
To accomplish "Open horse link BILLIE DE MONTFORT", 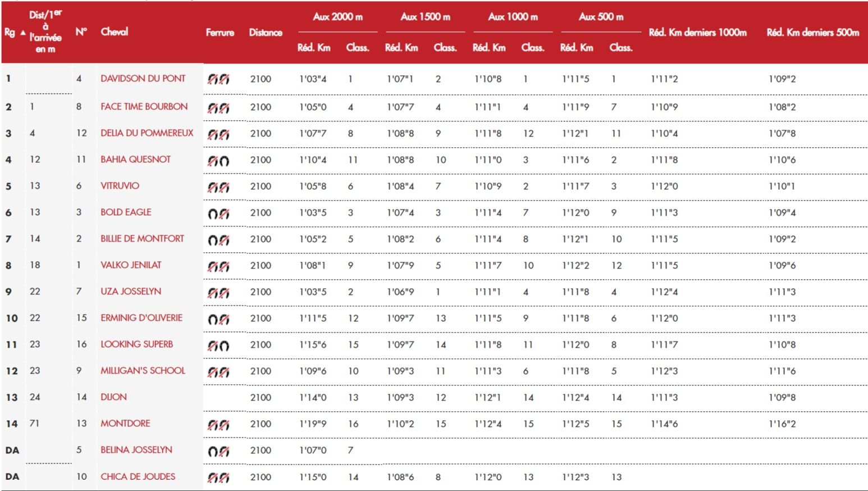I will click(x=143, y=239).
